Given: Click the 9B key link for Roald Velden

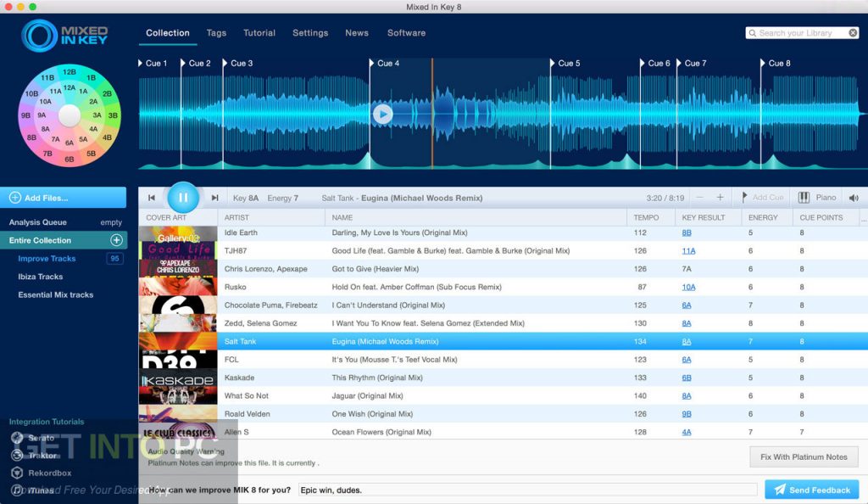Looking at the screenshot, I should (x=687, y=414).
